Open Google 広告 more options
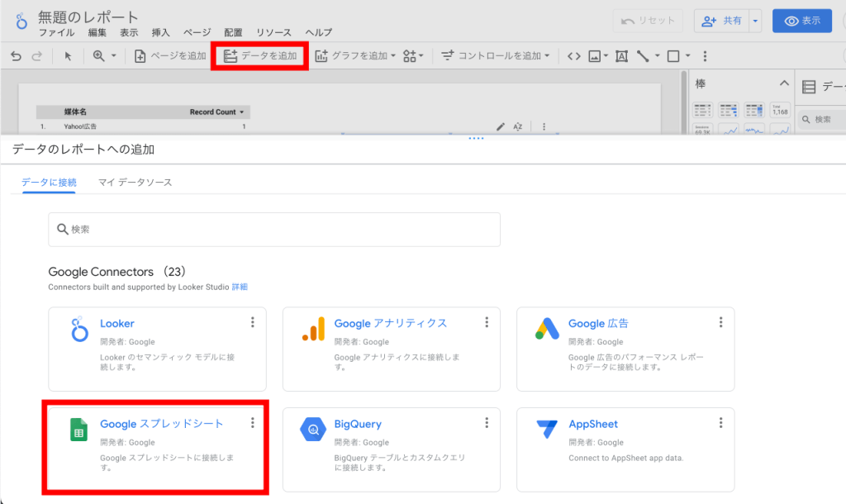Screen dimensions: 846x504 (x=720, y=322)
